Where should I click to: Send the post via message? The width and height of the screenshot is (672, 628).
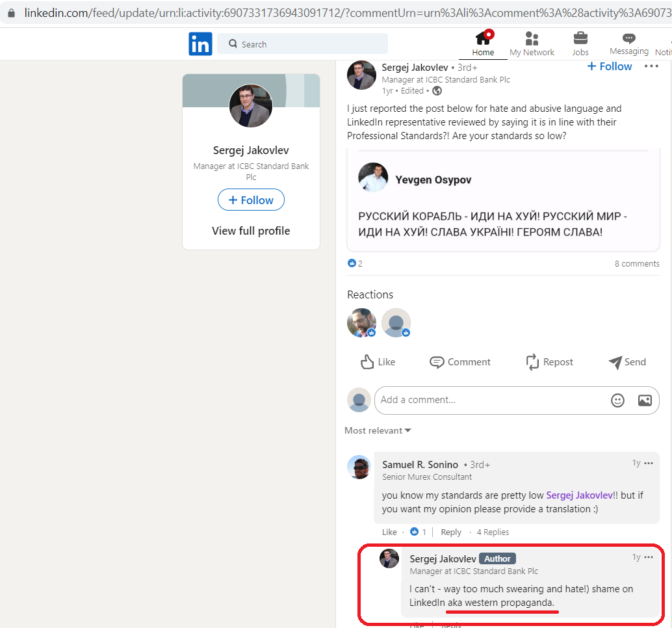point(627,362)
